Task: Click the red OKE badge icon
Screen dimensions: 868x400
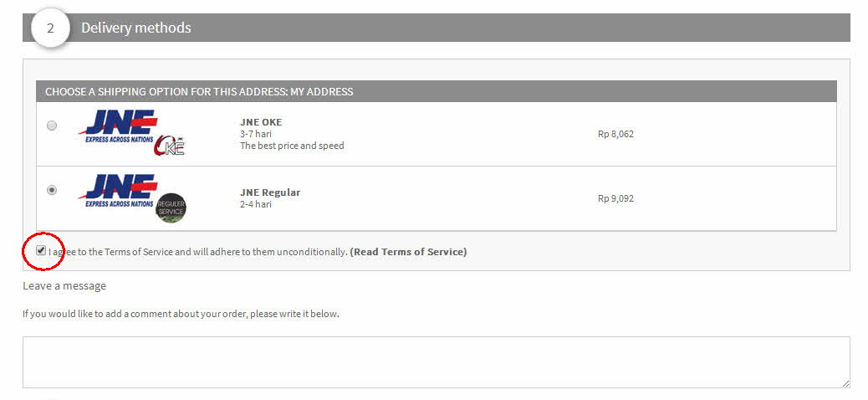Action: pyautogui.click(x=169, y=145)
